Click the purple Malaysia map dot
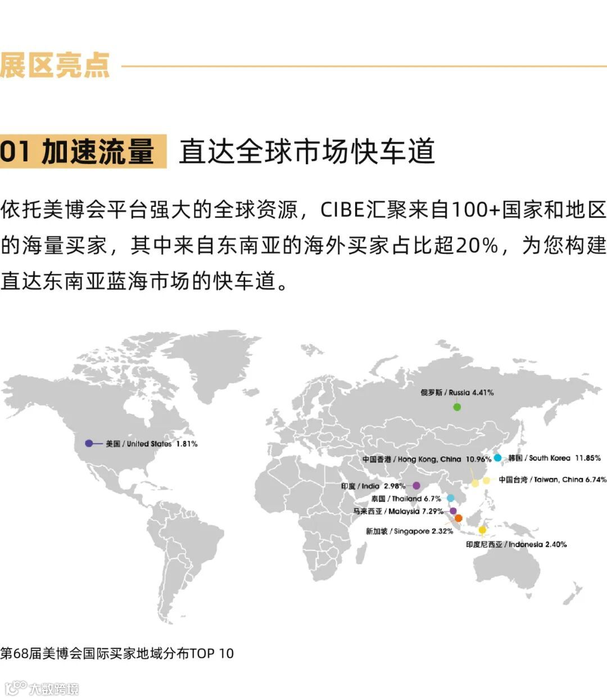607x700 pixels. click(x=453, y=511)
